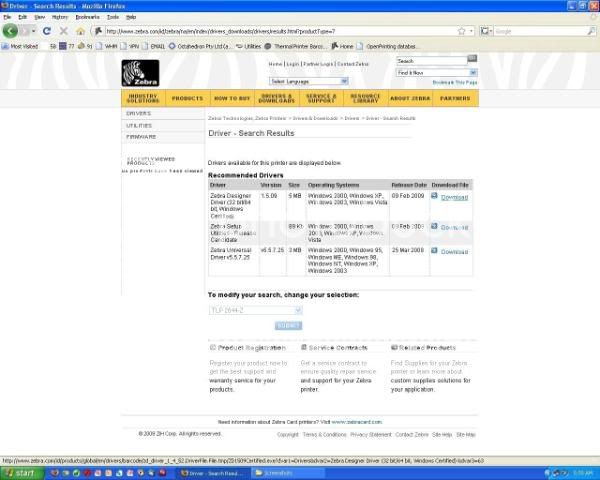Open the Most Visited bookmarks folder
The width and height of the screenshot is (600, 480).
click(x=20, y=46)
